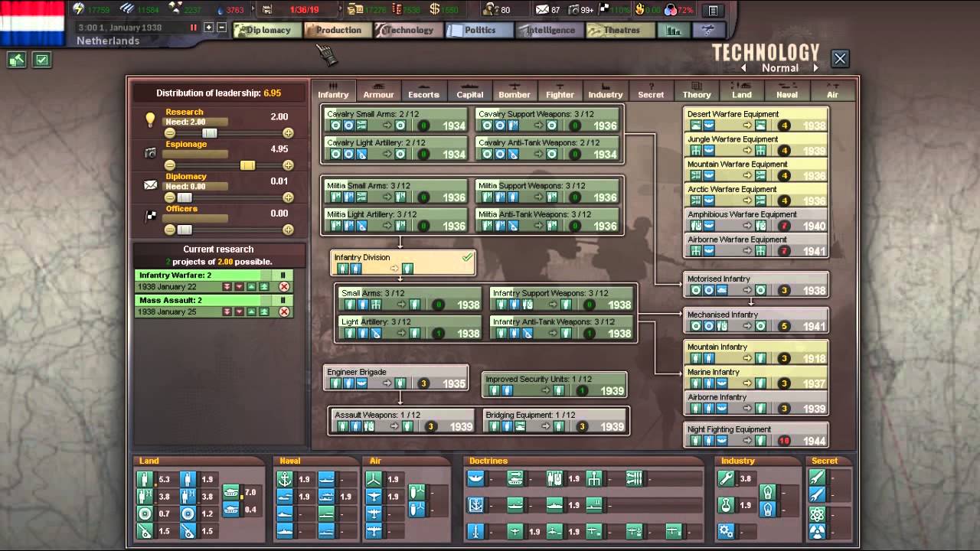Click the flask icon under Industry
The image size is (980, 551).
(x=726, y=506)
